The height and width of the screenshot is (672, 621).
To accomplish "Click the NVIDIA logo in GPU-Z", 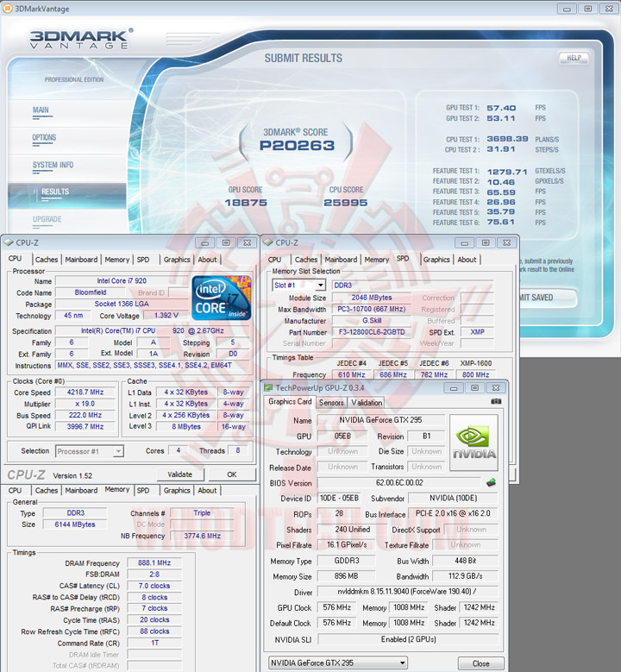I will pos(474,443).
